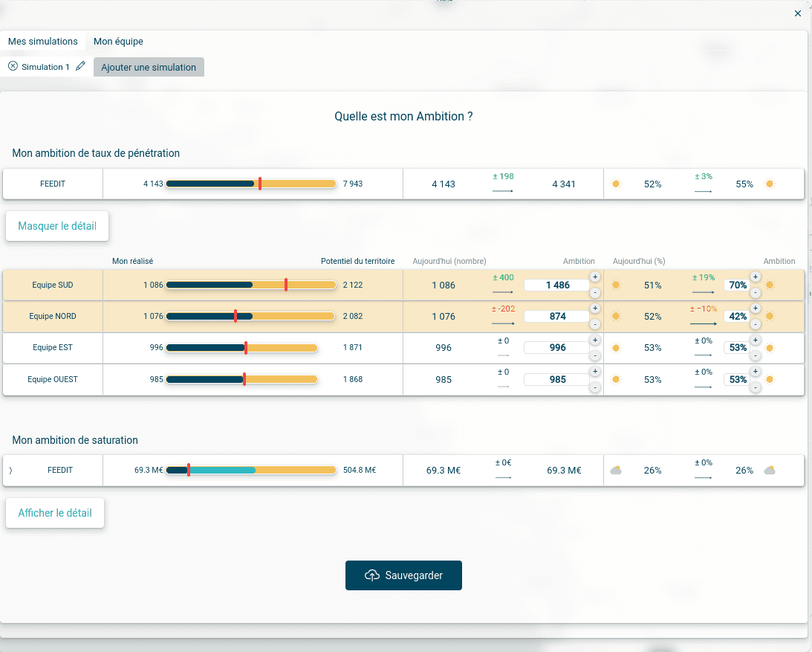Click sun icon beside FEEDIT 52%
The image size is (812, 652).
(x=616, y=184)
